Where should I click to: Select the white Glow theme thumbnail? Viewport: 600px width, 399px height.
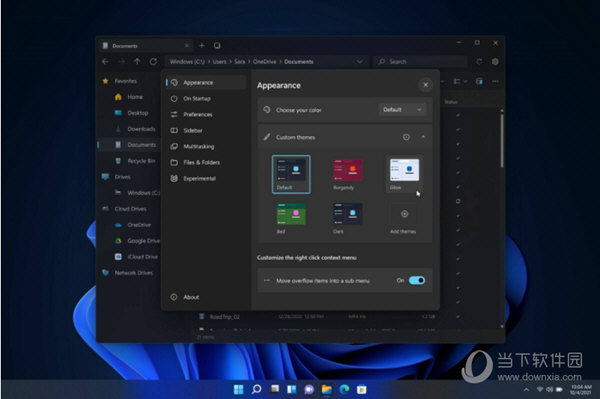point(404,174)
